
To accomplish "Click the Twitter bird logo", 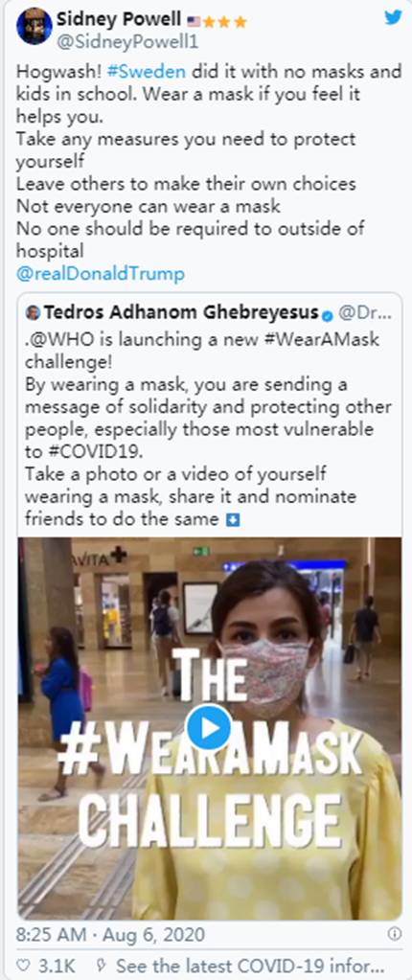I will pos(393,17).
